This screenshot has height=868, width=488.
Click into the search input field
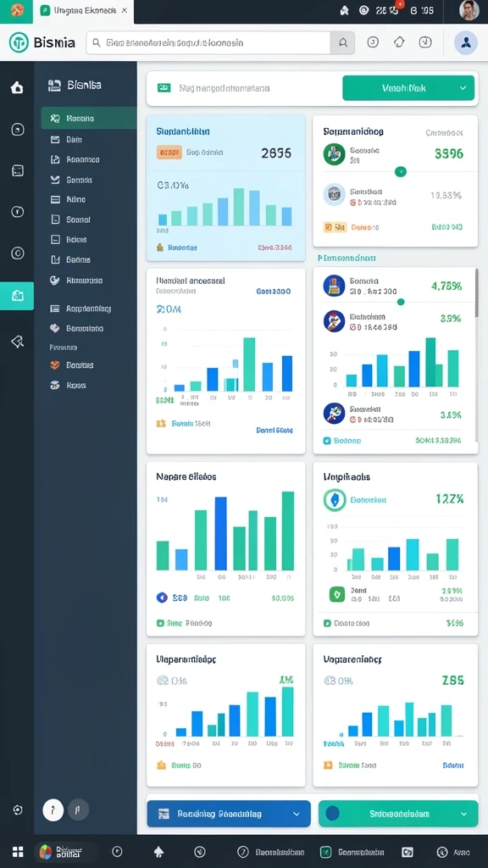click(x=208, y=42)
